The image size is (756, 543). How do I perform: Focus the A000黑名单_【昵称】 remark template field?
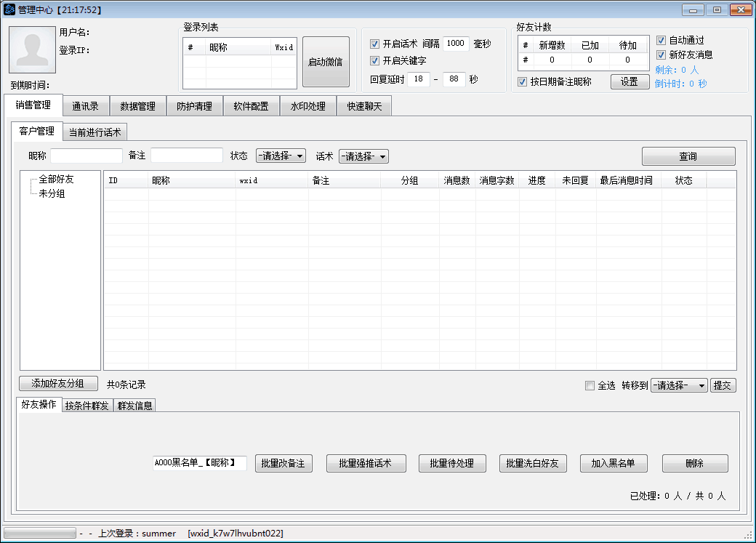pos(200,463)
